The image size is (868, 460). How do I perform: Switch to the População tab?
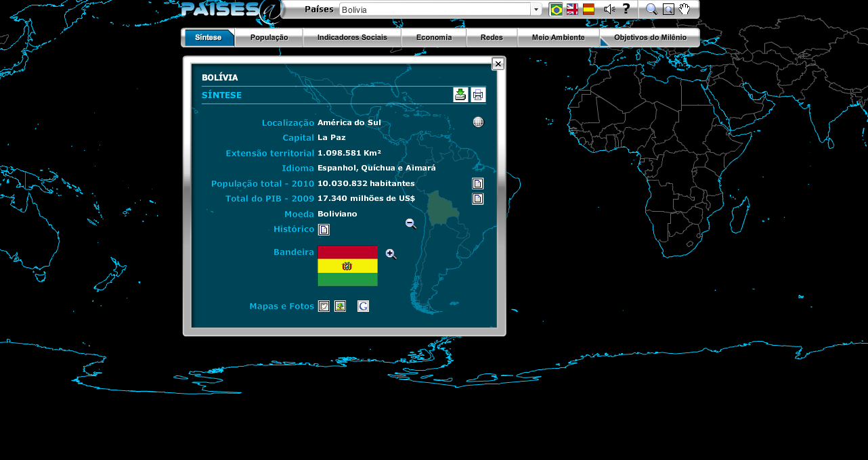[269, 37]
